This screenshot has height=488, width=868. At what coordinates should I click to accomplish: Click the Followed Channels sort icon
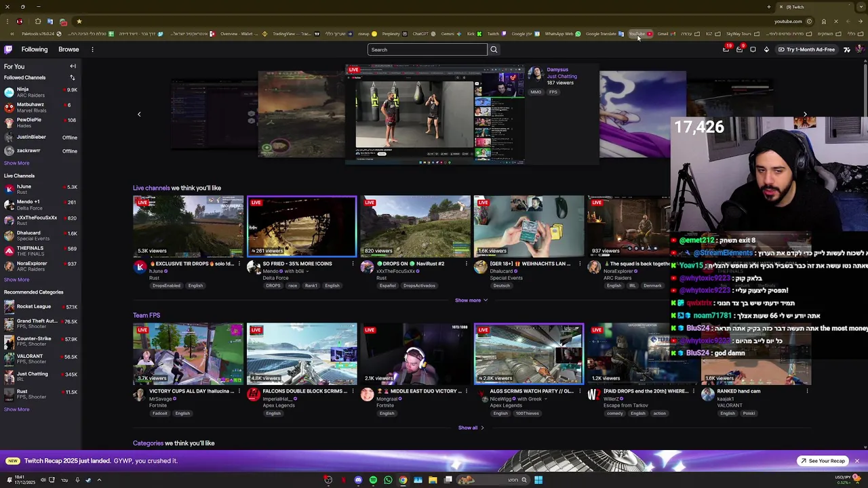point(73,78)
